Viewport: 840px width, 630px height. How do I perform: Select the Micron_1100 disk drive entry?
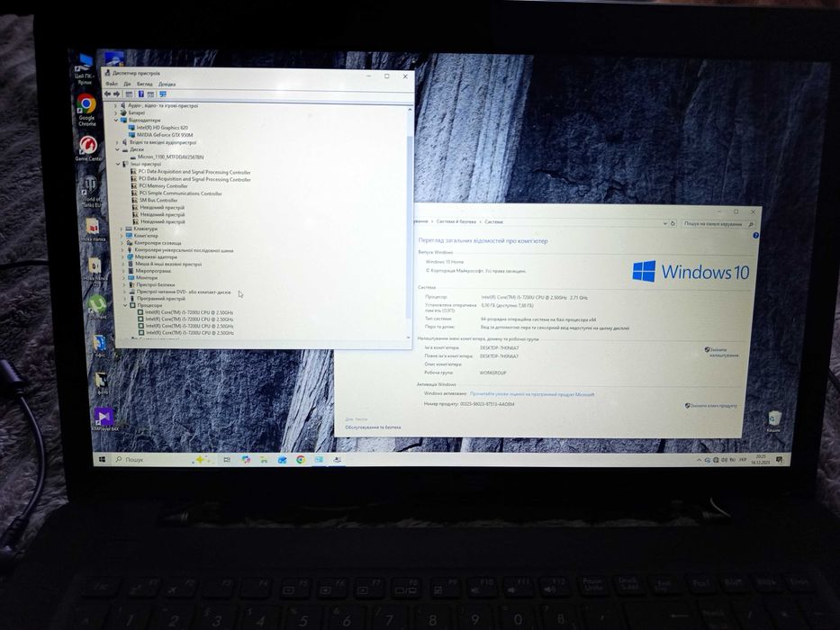(x=167, y=157)
